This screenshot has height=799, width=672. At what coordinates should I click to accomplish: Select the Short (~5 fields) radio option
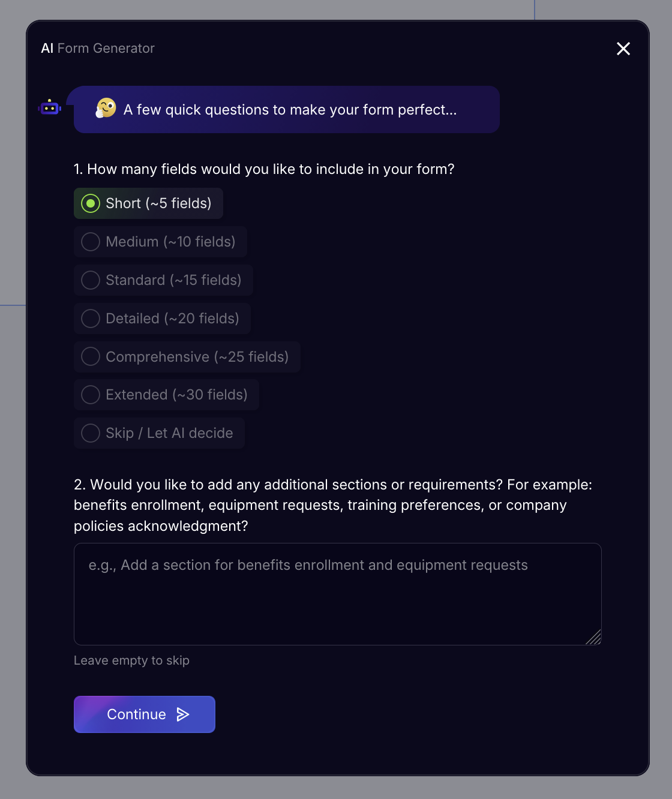(x=149, y=203)
